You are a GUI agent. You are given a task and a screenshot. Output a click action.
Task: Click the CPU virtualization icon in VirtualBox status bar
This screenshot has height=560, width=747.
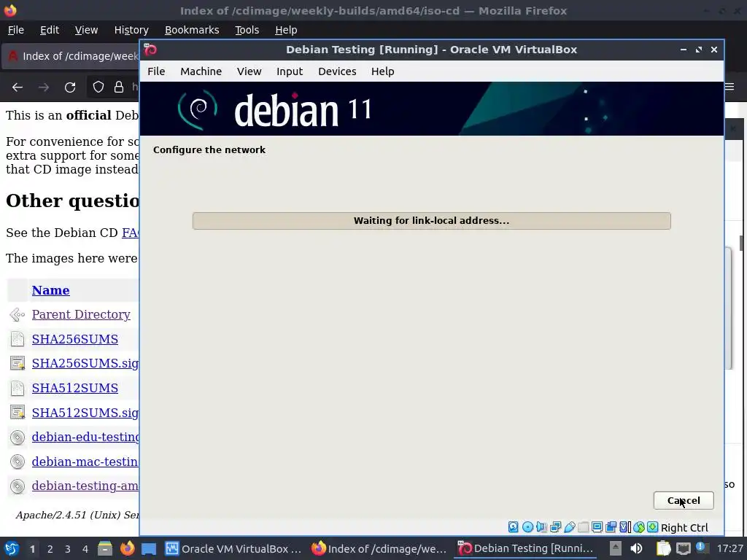[625, 527]
